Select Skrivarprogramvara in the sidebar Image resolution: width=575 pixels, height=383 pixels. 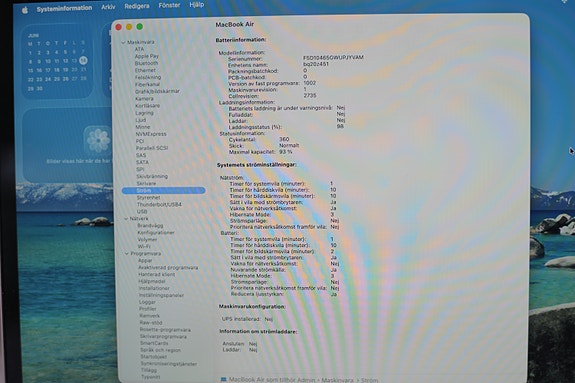pos(163,337)
